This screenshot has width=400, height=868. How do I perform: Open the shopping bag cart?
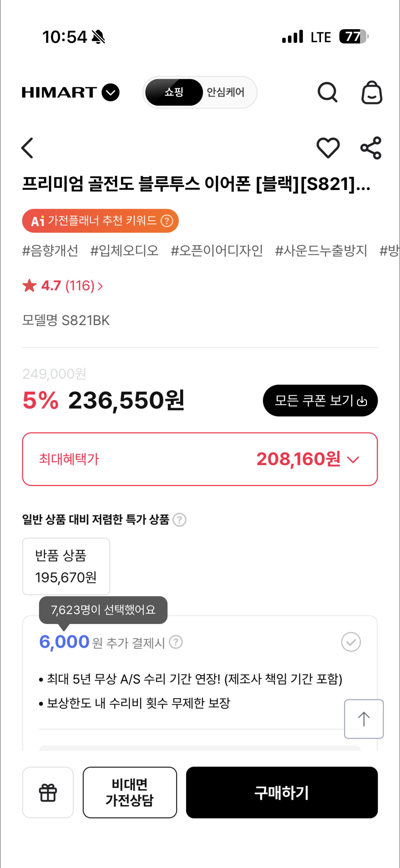pyautogui.click(x=372, y=92)
